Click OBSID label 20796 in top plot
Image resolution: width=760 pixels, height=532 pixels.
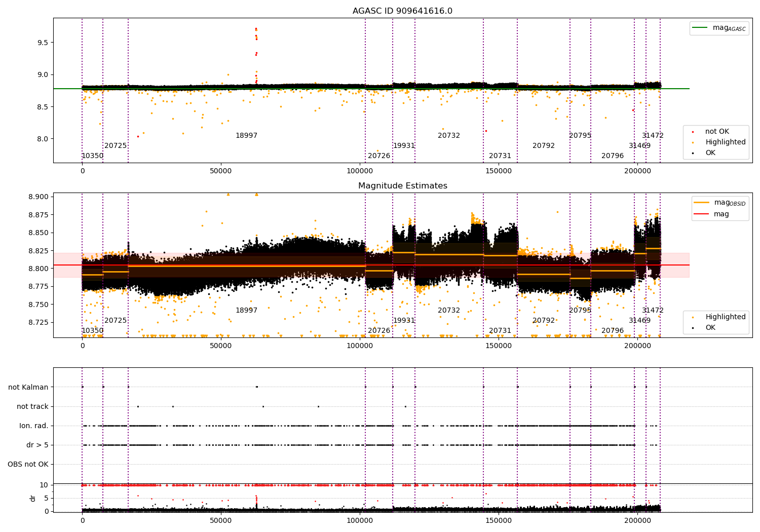pos(613,156)
